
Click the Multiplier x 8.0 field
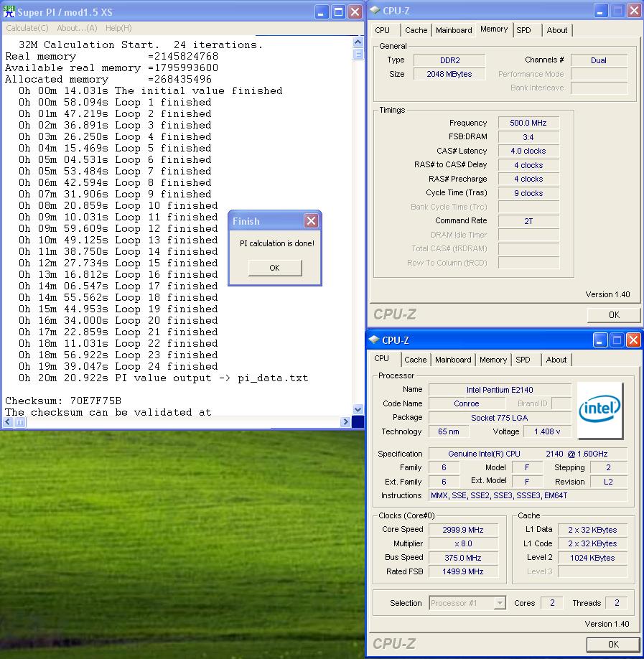(x=463, y=543)
